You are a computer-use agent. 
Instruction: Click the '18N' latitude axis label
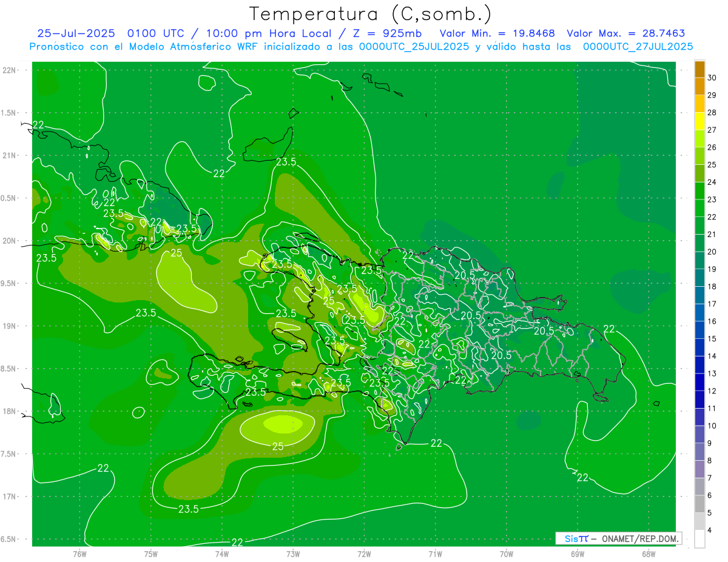click(9, 412)
